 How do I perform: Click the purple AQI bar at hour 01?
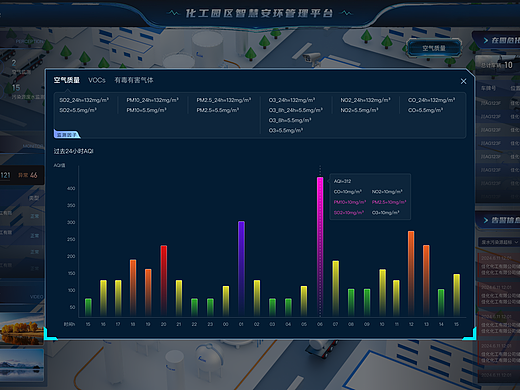[x=241, y=269]
